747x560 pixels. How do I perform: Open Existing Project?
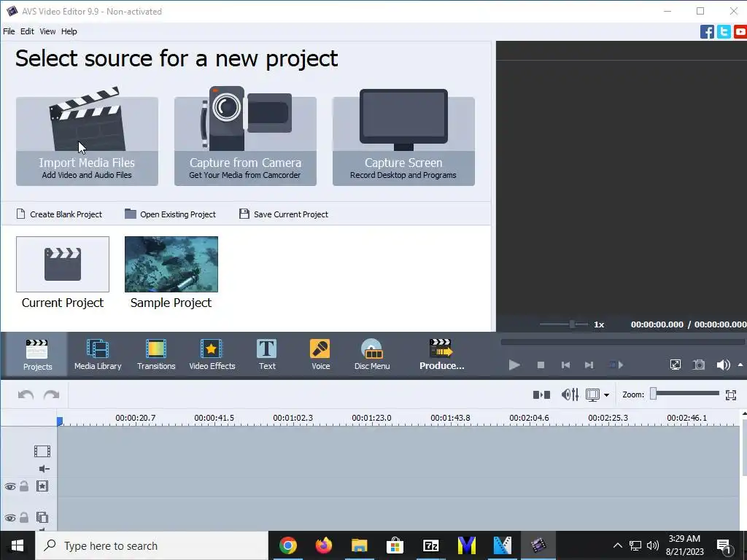pos(170,214)
